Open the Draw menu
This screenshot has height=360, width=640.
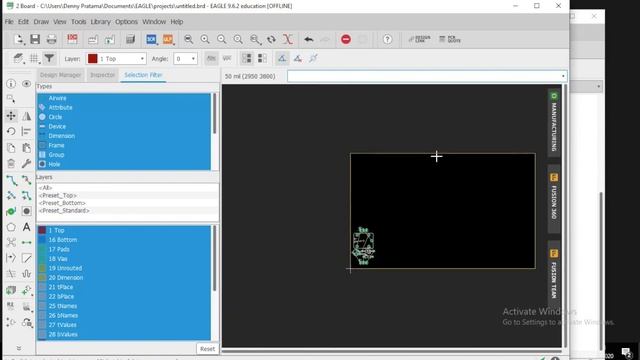tap(41, 22)
